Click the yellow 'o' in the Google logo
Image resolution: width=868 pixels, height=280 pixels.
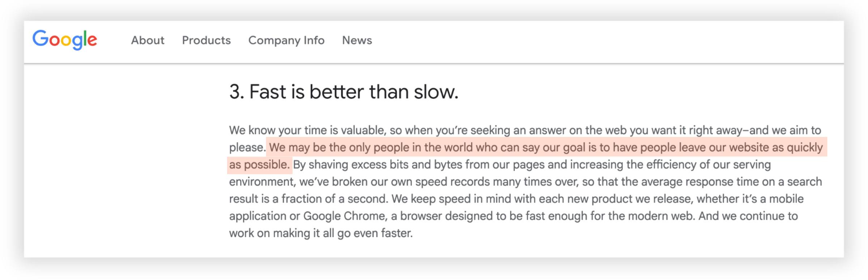pyautogui.click(x=66, y=41)
